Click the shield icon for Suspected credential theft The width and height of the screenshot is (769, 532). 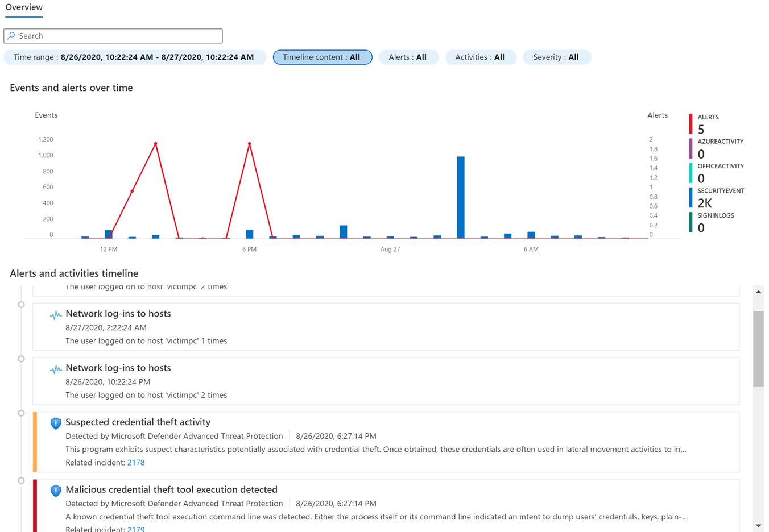[x=56, y=423]
